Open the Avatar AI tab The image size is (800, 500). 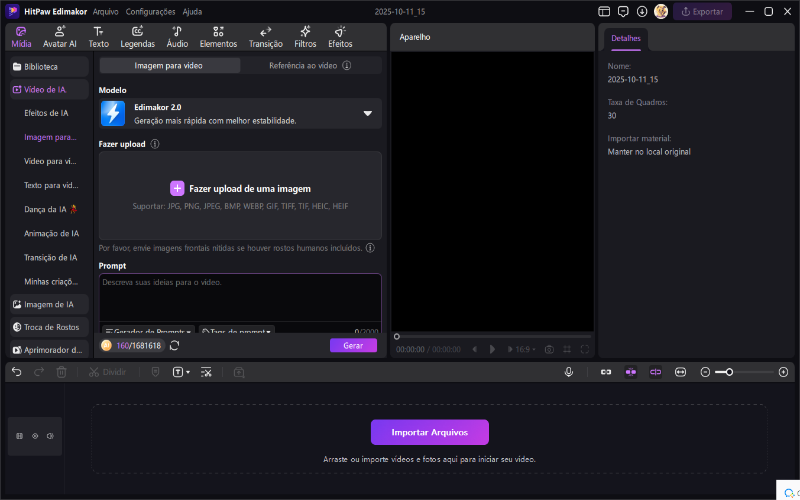(60, 37)
